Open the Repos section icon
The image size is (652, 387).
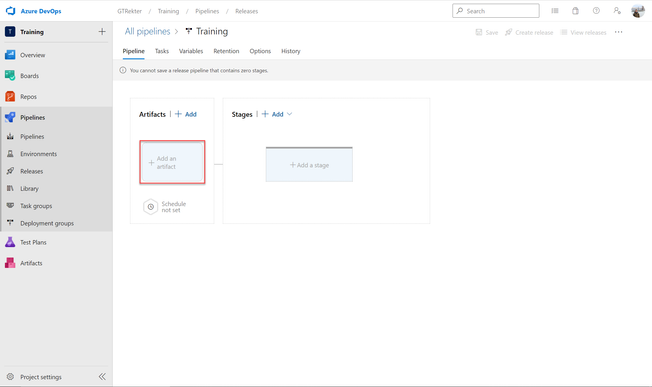pyautogui.click(x=10, y=96)
